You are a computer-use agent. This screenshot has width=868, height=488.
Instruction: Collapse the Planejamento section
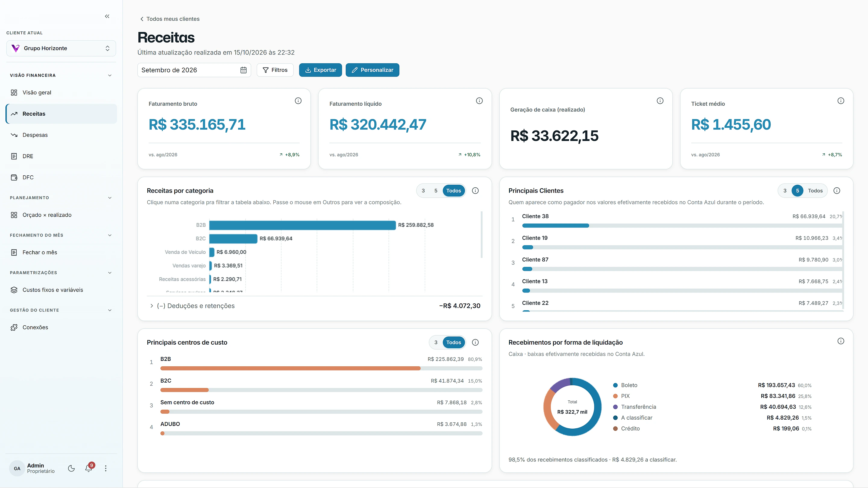click(109, 198)
